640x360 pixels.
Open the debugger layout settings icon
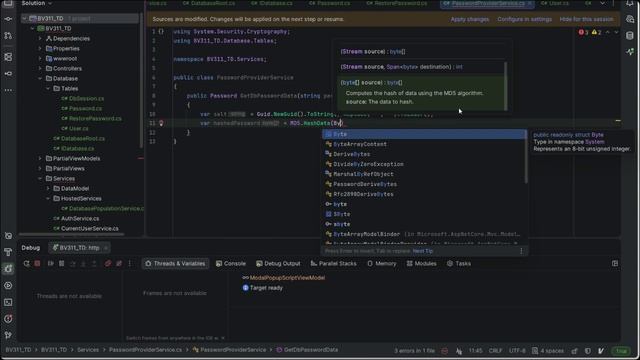(615, 264)
